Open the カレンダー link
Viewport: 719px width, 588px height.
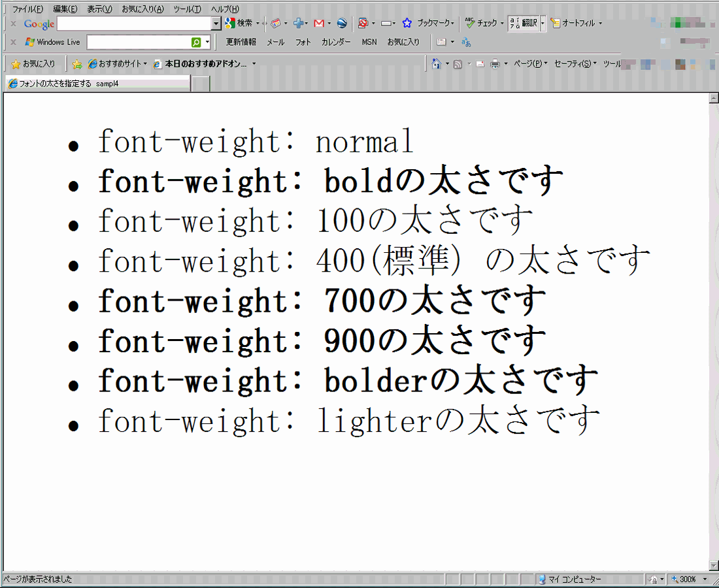point(336,42)
